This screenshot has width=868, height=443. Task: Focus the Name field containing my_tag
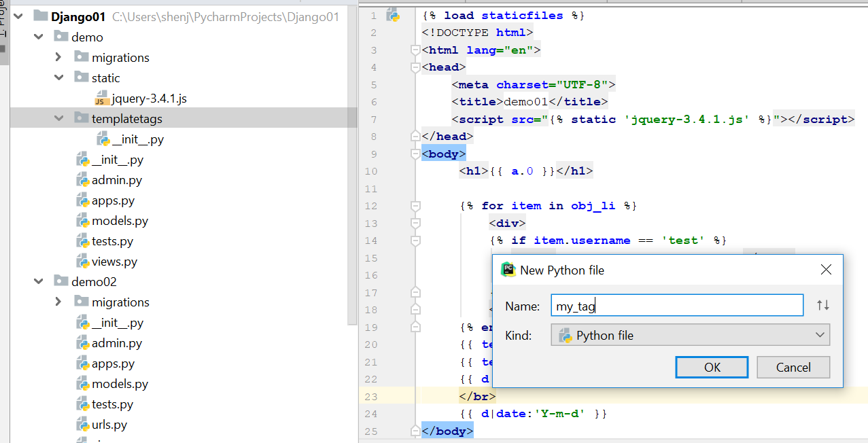tap(677, 305)
